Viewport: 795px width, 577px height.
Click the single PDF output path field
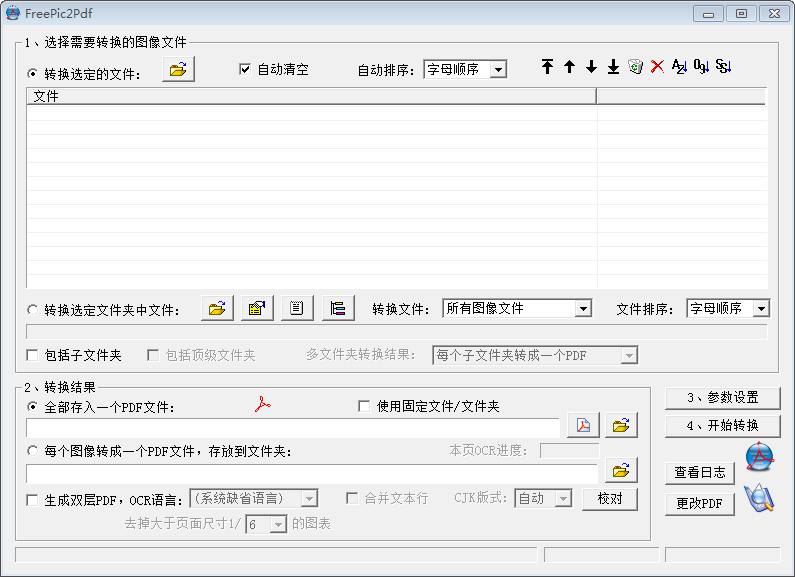[292, 428]
